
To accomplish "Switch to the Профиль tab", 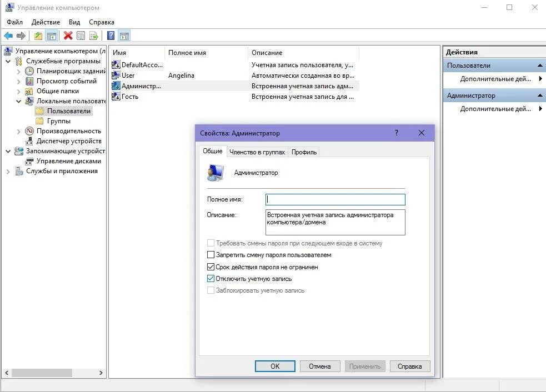I will coord(304,152).
